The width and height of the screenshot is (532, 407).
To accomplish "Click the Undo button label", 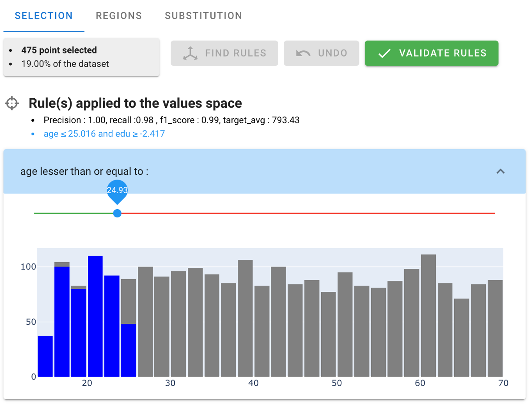I will pyautogui.click(x=332, y=53).
